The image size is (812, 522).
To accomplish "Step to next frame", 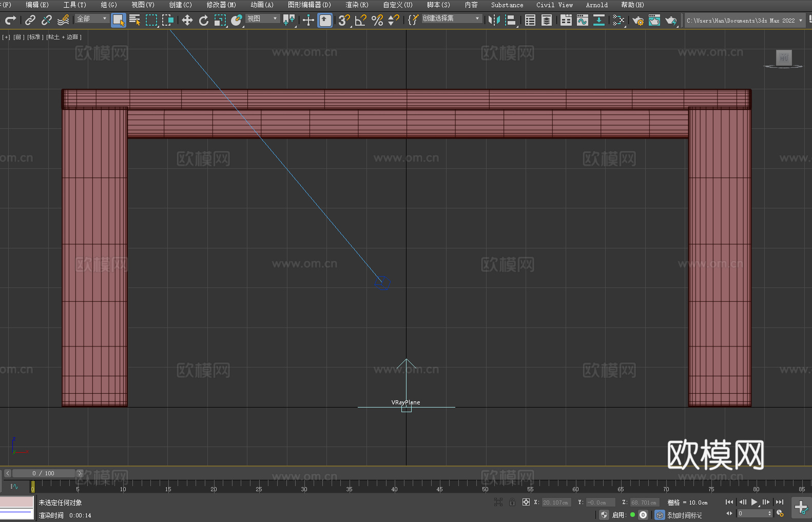I will pyautogui.click(x=766, y=502).
